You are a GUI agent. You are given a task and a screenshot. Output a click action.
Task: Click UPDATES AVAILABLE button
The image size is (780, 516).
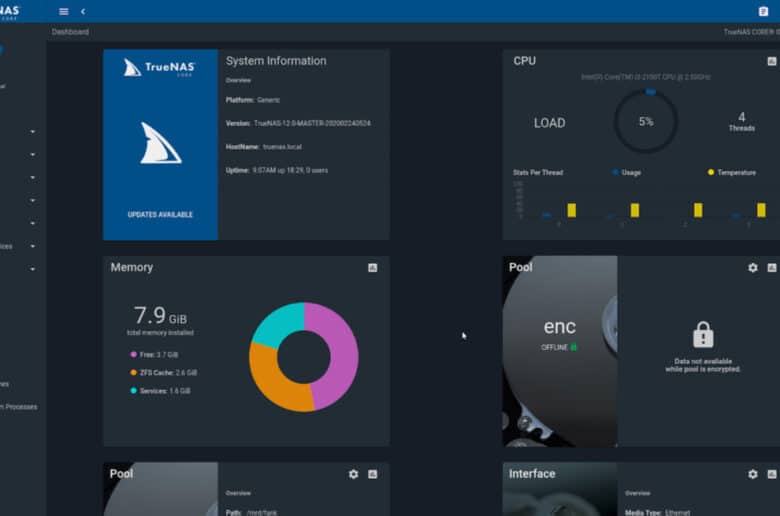(x=160, y=214)
